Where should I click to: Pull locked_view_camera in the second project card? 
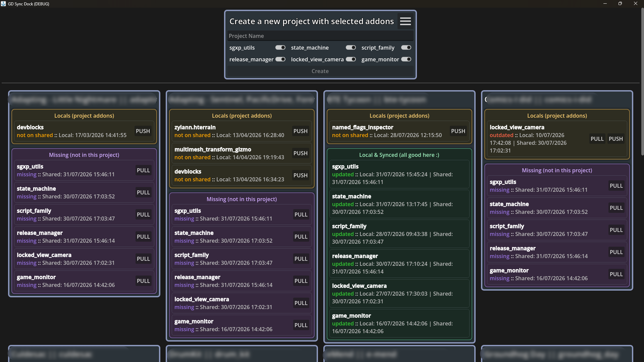[301, 303]
